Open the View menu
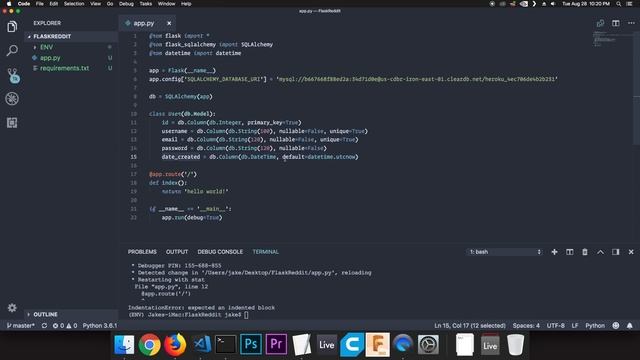Screen dimensions: 640x360 pyautogui.click(x=96, y=4)
